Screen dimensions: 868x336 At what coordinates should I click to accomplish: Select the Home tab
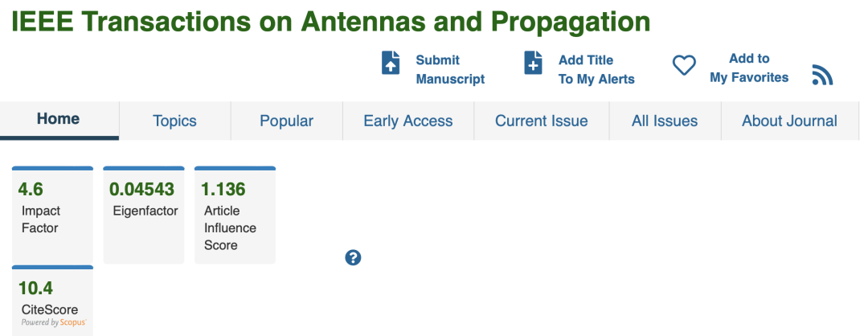pos(59,120)
